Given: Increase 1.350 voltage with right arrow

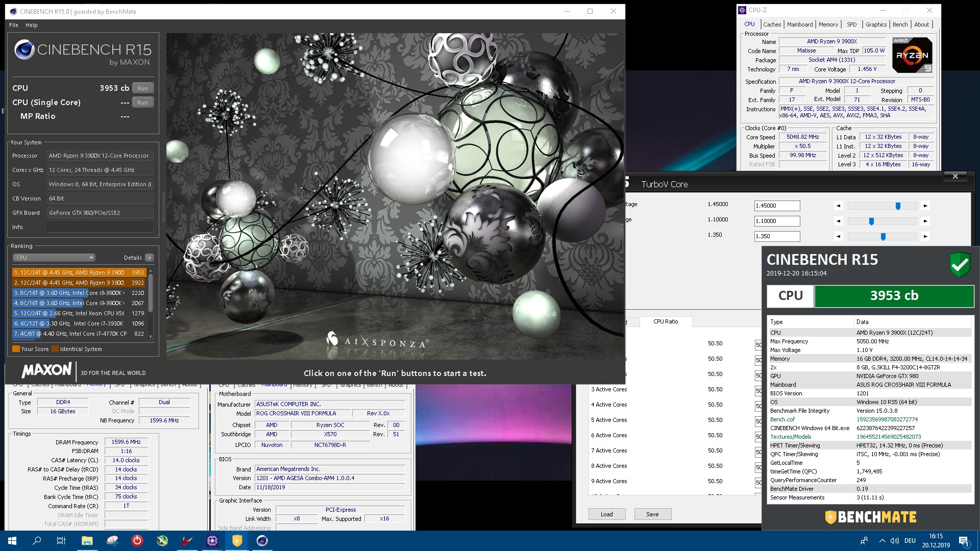Looking at the screenshot, I should [x=925, y=237].
